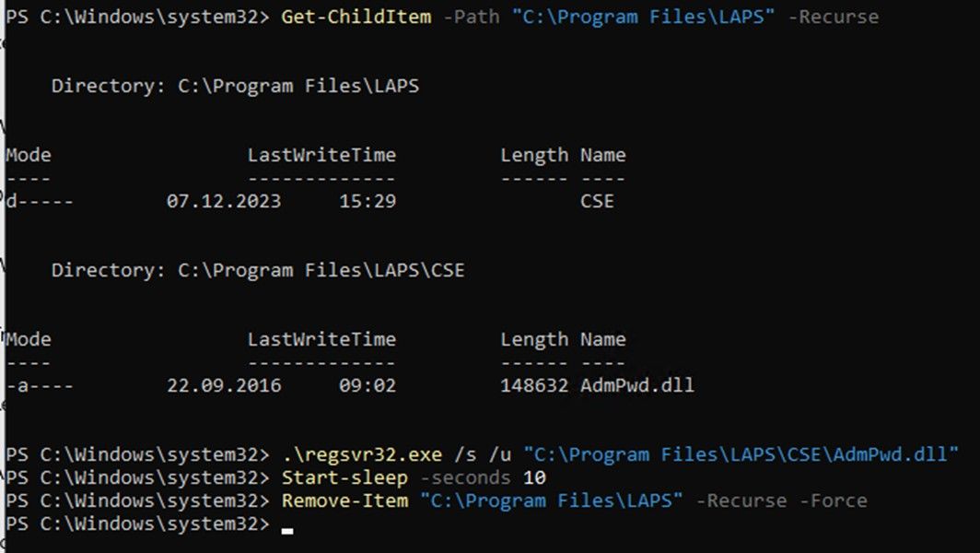The width and height of the screenshot is (980, 553).
Task: Click the 148632 file length value
Action: click(534, 385)
